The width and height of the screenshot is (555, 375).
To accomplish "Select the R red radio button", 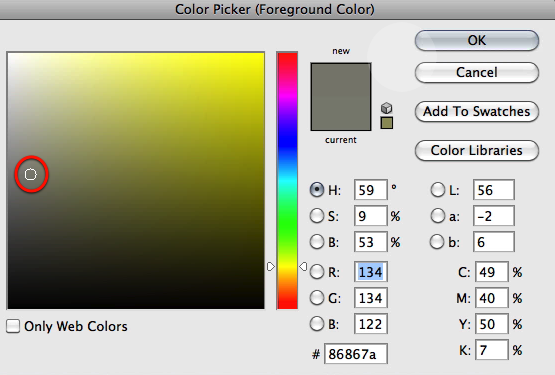I will (317, 272).
